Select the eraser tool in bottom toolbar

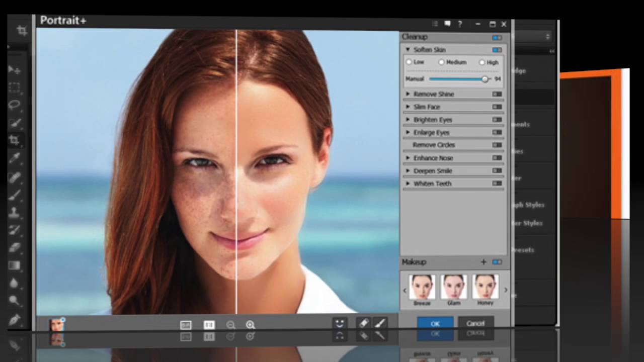[x=363, y=323]
